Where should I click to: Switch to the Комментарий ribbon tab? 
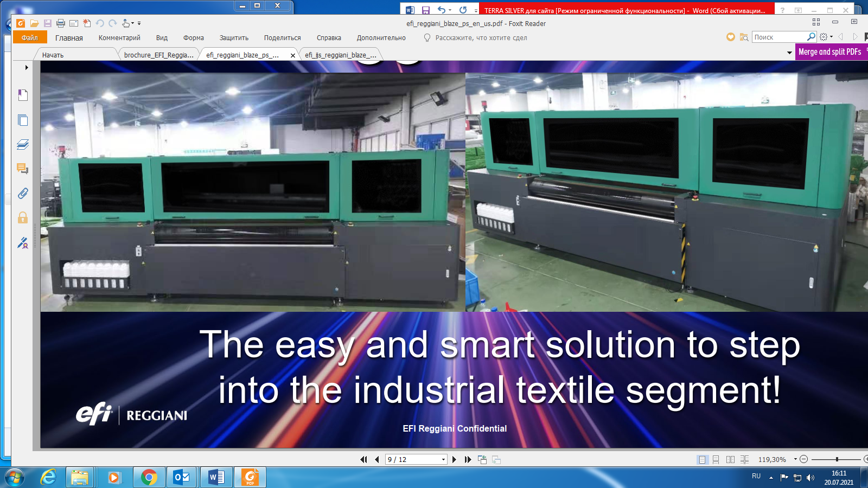click(119, 38)
